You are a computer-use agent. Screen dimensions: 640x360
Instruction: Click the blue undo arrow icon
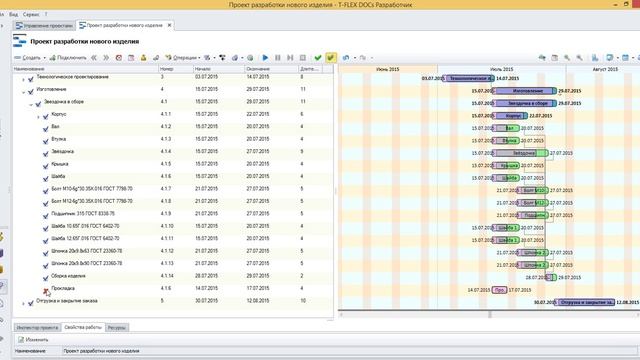pos(346,58)
